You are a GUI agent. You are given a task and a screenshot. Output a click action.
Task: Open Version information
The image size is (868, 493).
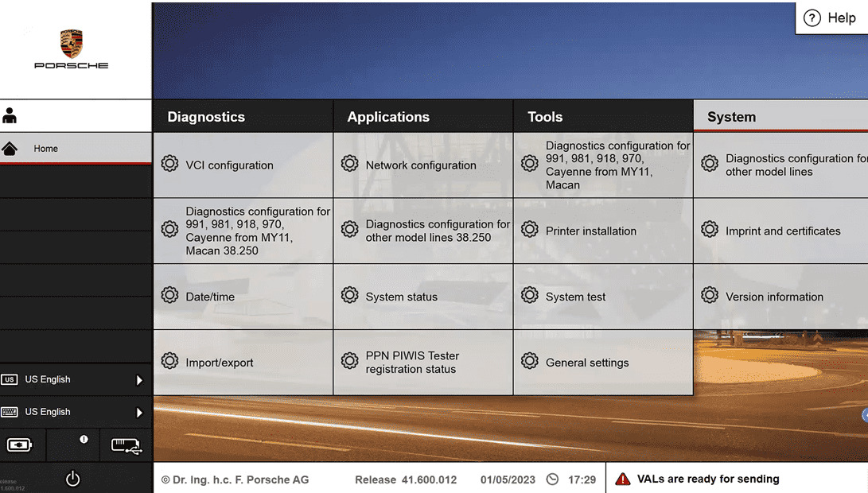(x=780, y=297)
